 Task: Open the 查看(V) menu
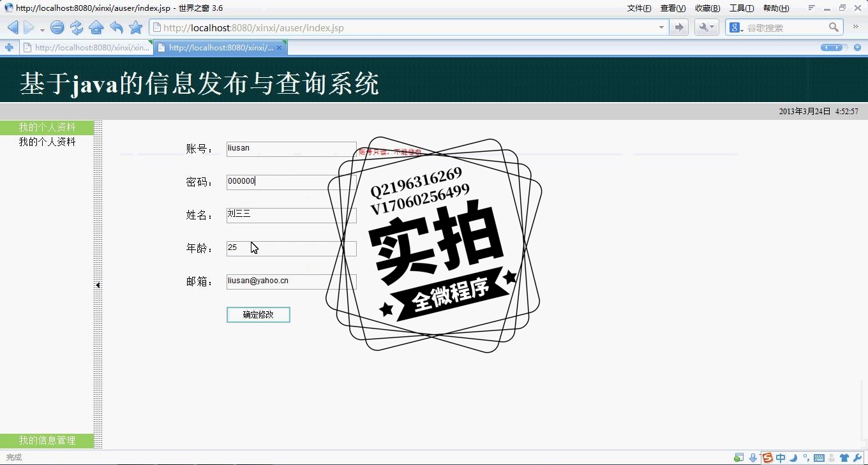pos(673,8)
